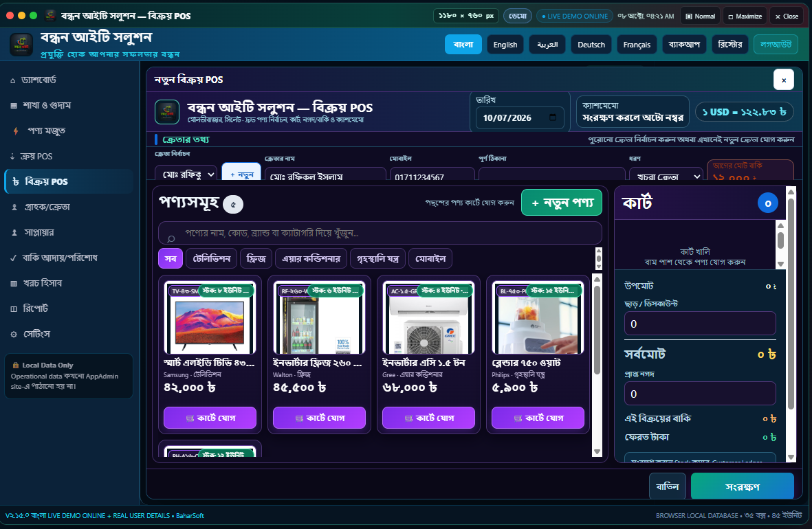Select সব category filter
The image size is (812, 529).
171,258
